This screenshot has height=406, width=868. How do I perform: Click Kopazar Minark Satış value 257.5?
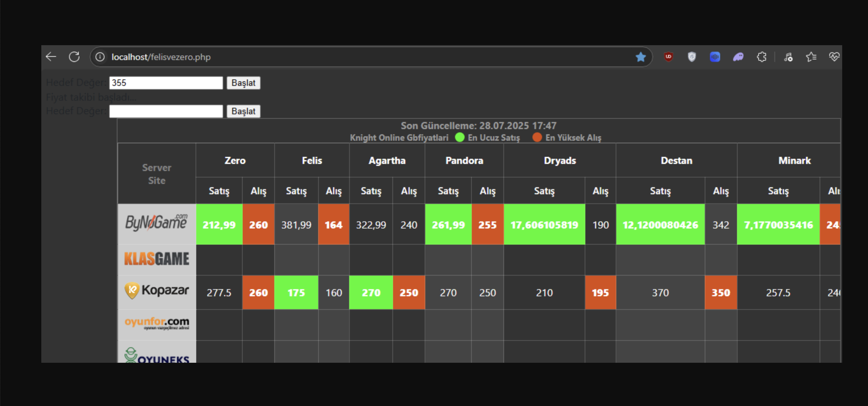(778, 292)
